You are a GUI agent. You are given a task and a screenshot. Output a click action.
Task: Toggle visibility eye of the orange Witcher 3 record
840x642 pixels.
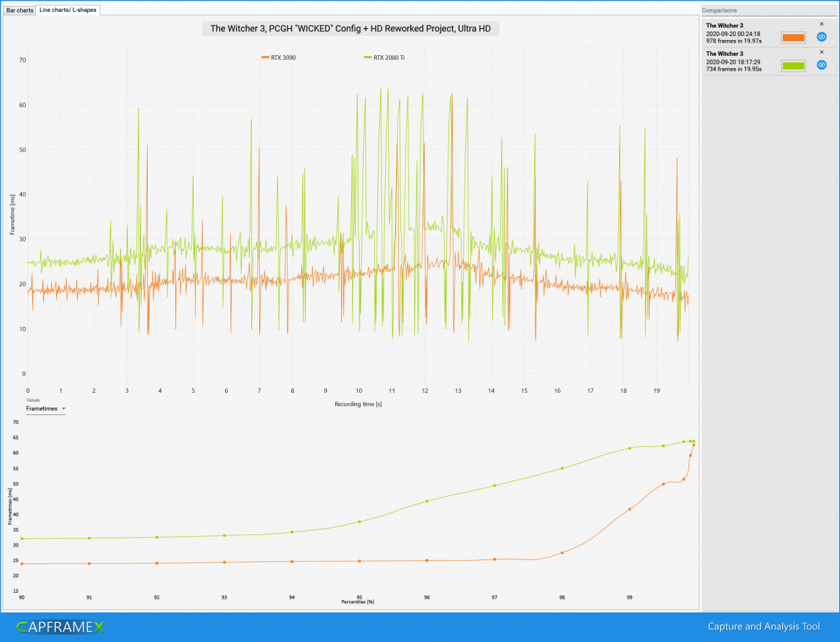pyautogui.click(x=821, y=37)
